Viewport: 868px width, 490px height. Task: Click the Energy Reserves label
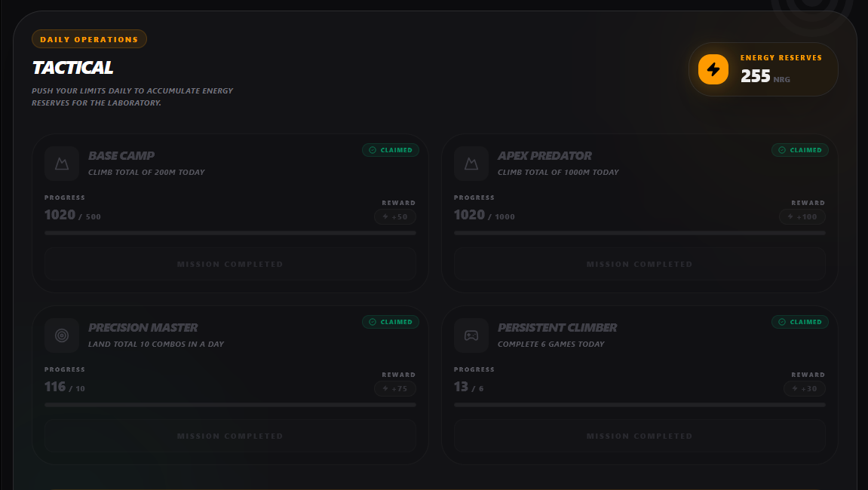click(781, 57)
